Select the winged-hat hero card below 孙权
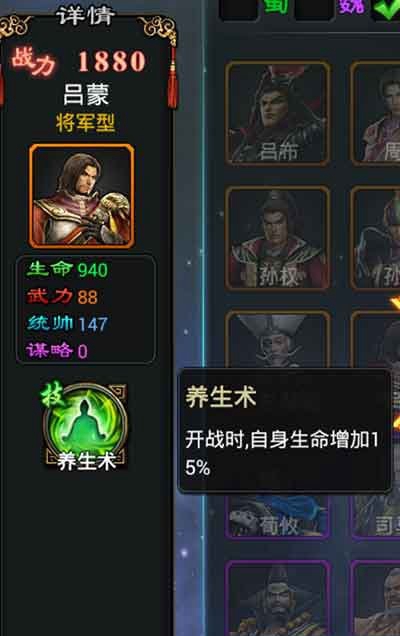The width and height of the screenshot is (400, 636). 277,339
